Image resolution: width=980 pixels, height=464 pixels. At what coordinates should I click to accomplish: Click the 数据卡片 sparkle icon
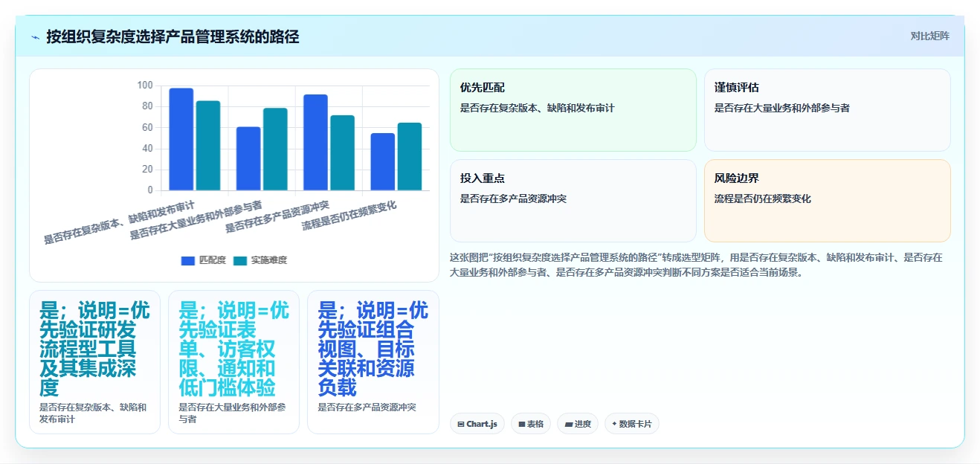pyautogui.click(x=614, y=424)
